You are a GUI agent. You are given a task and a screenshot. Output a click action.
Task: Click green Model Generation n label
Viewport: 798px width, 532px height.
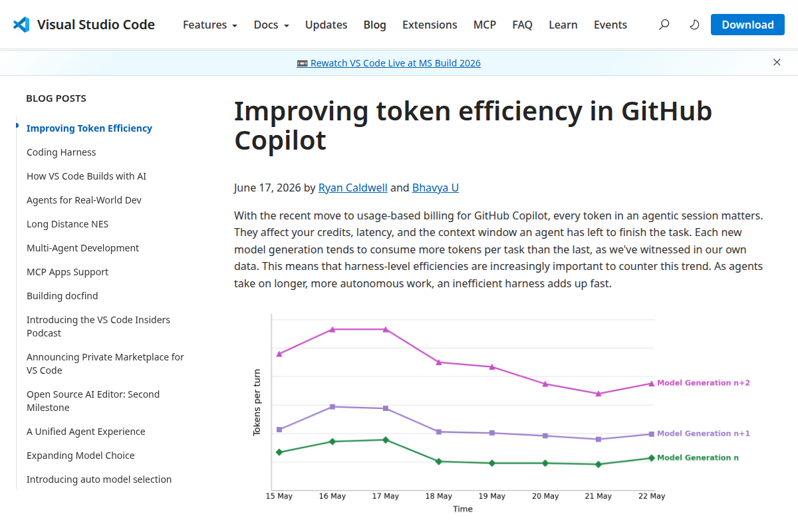point(698,458)
